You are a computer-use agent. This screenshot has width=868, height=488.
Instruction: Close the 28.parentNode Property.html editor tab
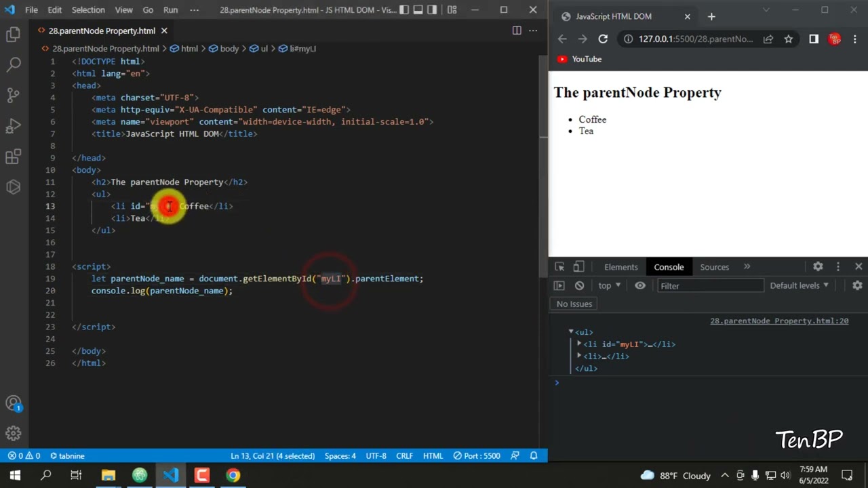164,30
